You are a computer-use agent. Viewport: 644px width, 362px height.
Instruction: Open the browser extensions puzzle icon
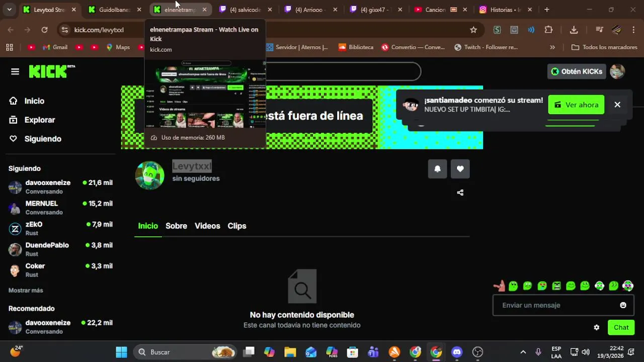tap(549, 30)
